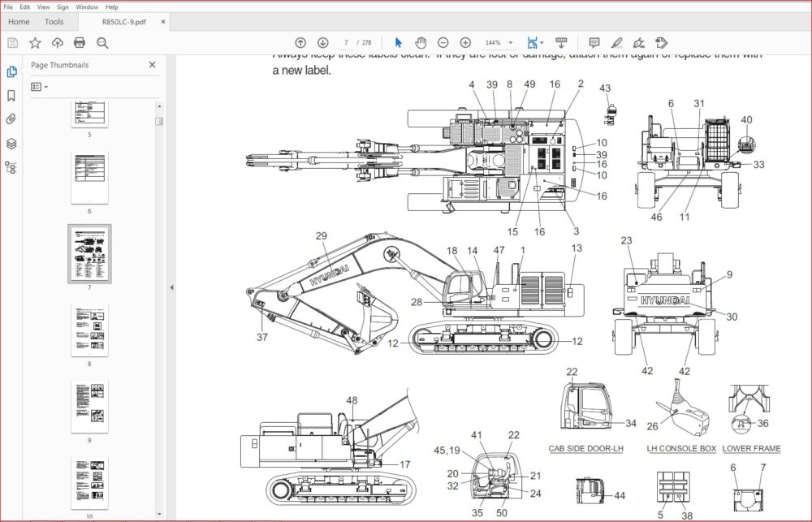Open the layers panel icon
The width and height of the screenshot is (812, 522).
[x=11, y=144]
